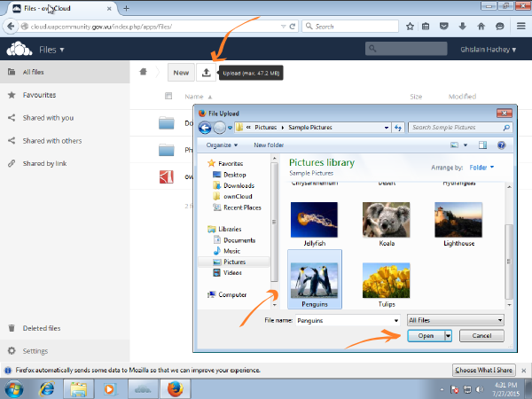Go to ownCloud home folder icon
Image resolution: width=532 pixels, height=399 pixels.
tap(143, 72)
